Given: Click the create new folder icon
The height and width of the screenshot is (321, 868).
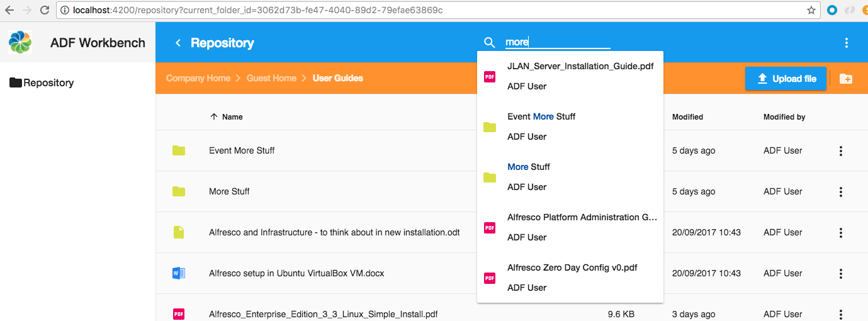Looking at the screenshot, I should [x=846, y=79].
